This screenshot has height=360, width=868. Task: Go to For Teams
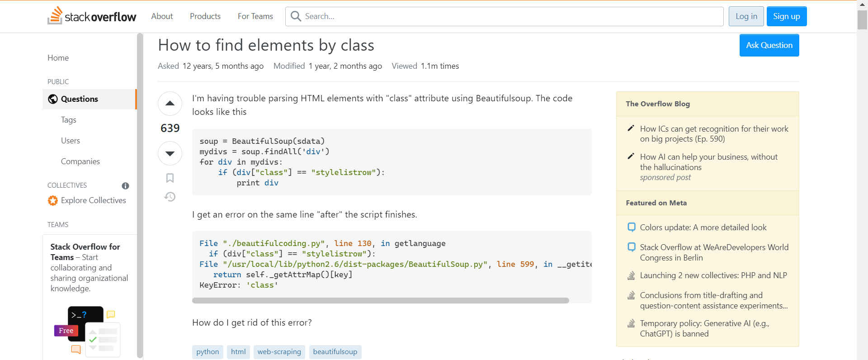point(255,16)
